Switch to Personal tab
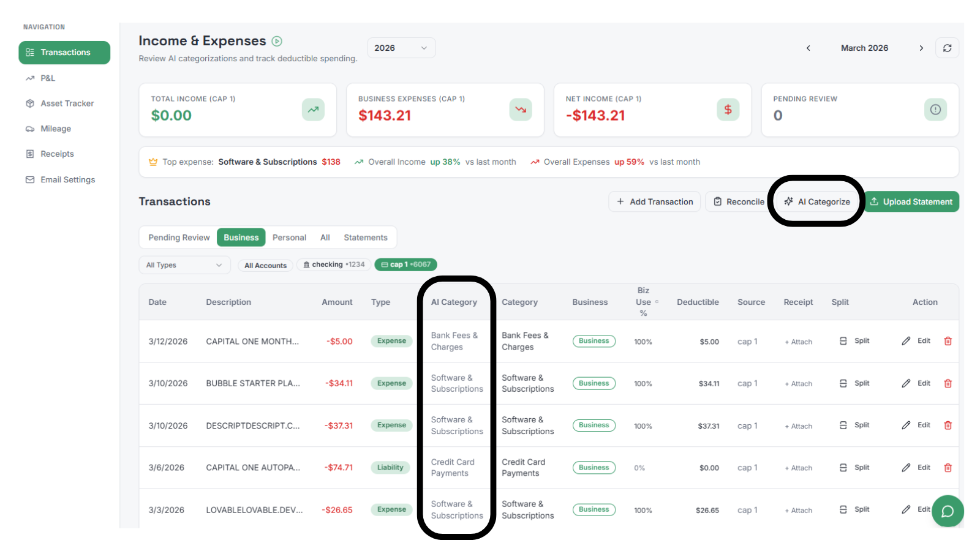This screenshot has height=551, width=980. click(x=289, y=238)
